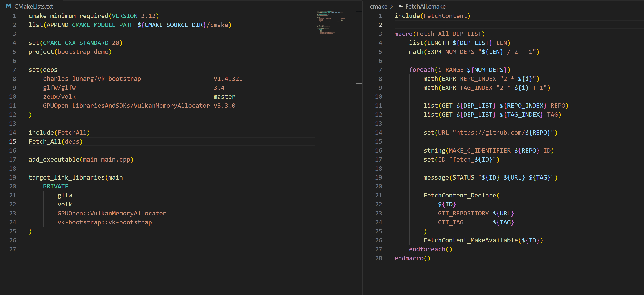The height and width of the screenshot is (295, 644).
Task: Click NUM_DEPS in math EXPR line 5
Action: tap(460, 52)
